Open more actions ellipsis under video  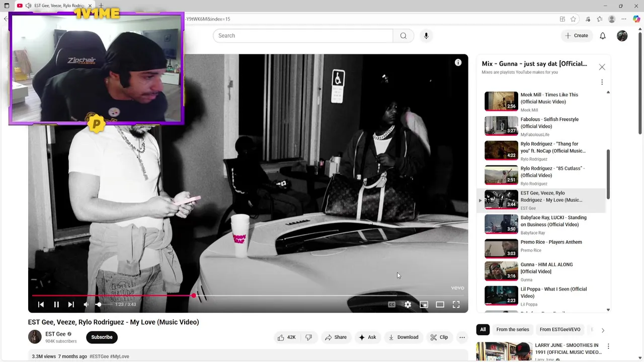point(462,337)
